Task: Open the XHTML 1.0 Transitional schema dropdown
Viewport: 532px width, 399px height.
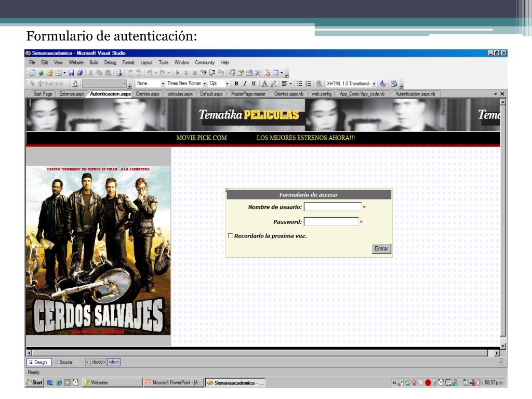Action: coord(374,84)
